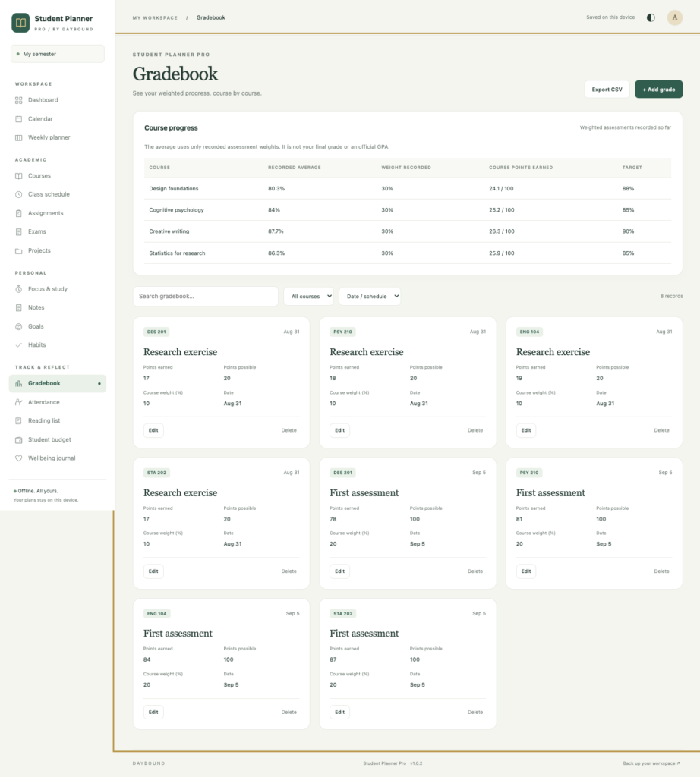Screen dimensions: 700x777
Task: Click the Add grade button
Action: click(x=659, y=90)
